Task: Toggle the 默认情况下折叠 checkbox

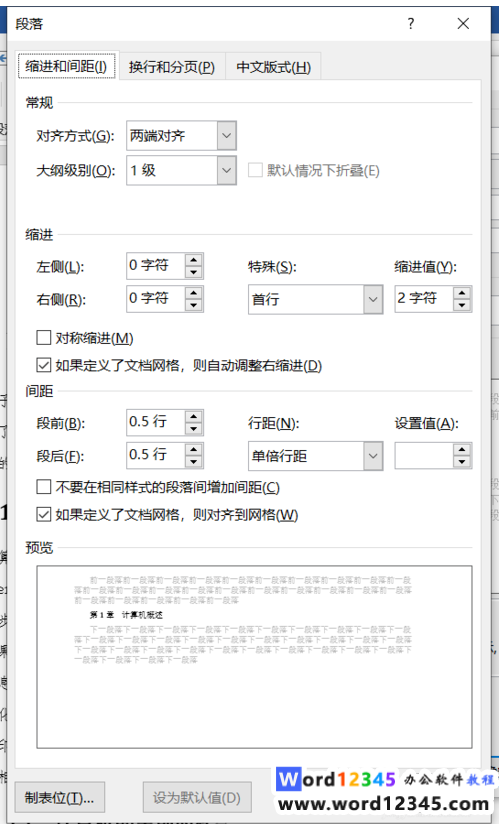Action: coord(255,170)
